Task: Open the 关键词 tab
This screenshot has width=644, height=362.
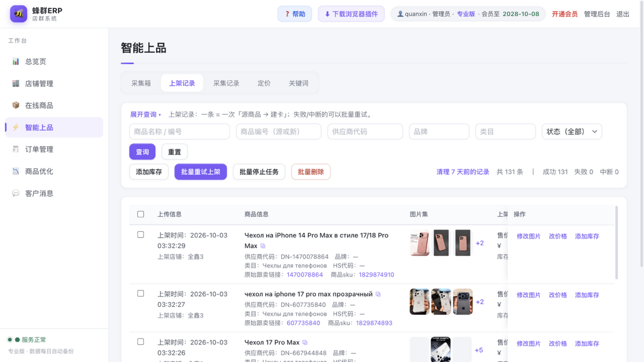Action: pos(298,83)
